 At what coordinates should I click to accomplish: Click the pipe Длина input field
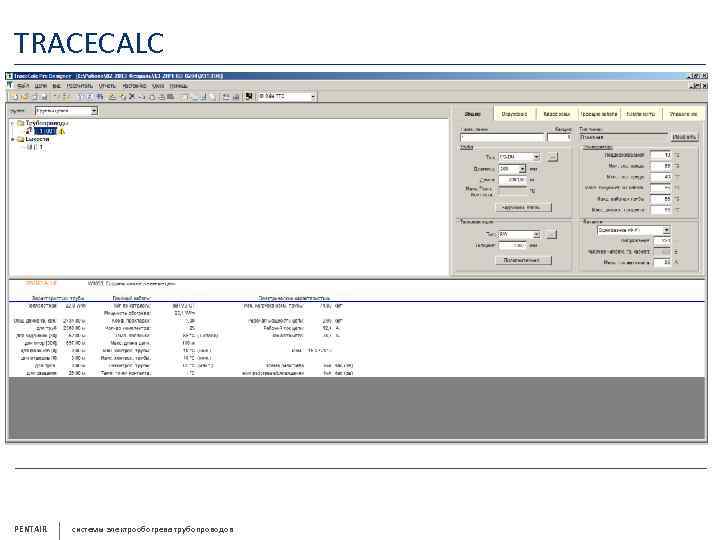click(x=512, y=180)
